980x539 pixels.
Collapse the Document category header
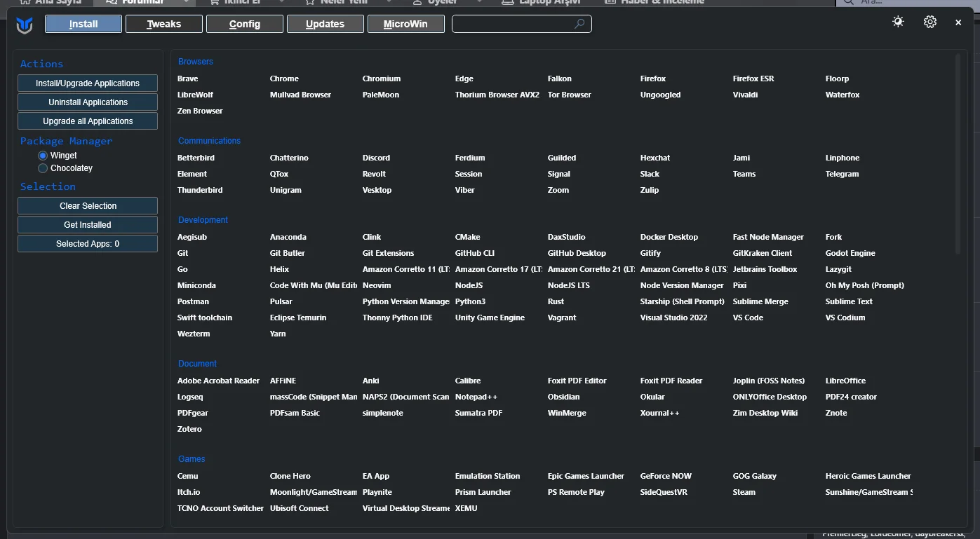click(x=197, y=364)
